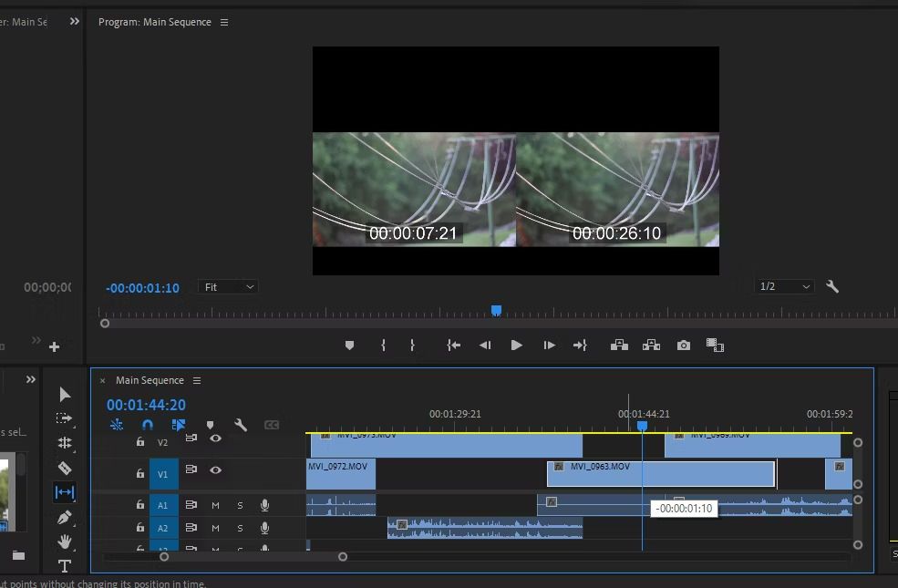898x588 pixels.
Task: Hide track V1 with eye icon
Action: 216,470
